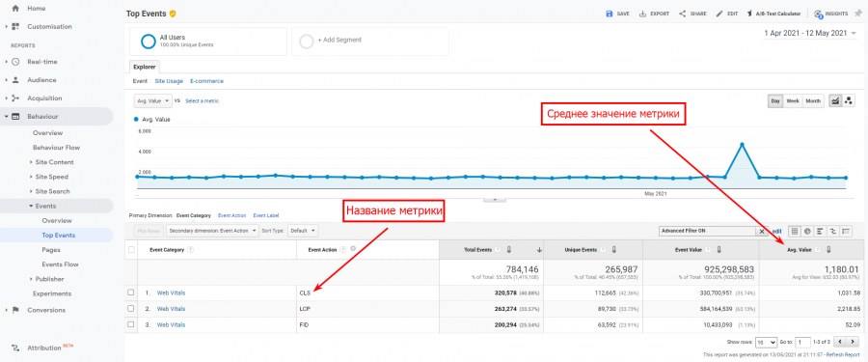Viewport: 868px width, 362px height.
Task: Remove the Event Action secondary dimension
Action: click(353, 249)
